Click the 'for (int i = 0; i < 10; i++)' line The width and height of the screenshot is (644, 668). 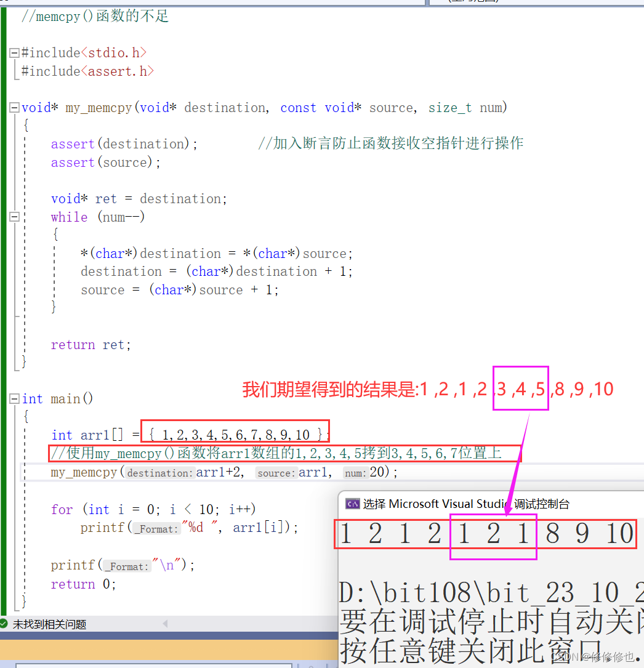(x=153, y=509)
